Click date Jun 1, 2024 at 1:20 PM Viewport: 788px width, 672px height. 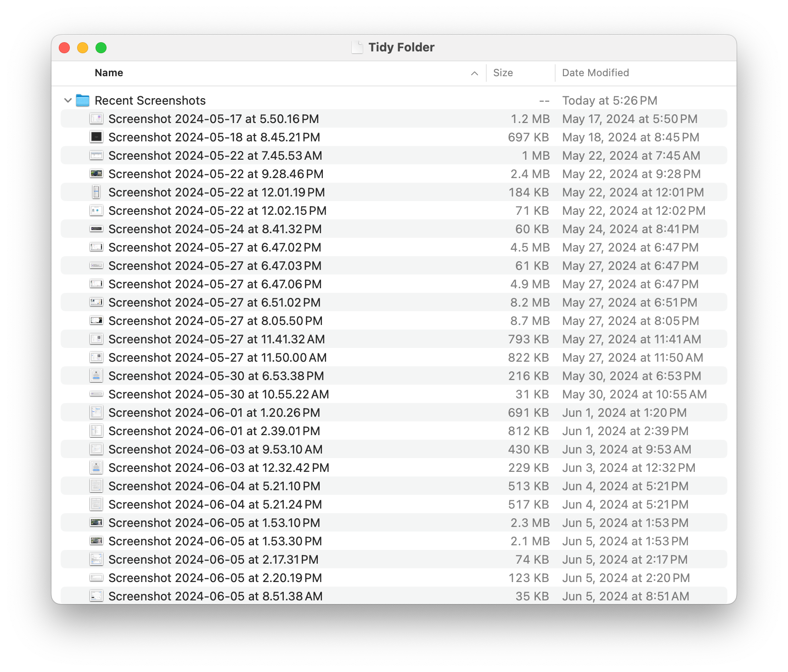[x=625, y=413]
